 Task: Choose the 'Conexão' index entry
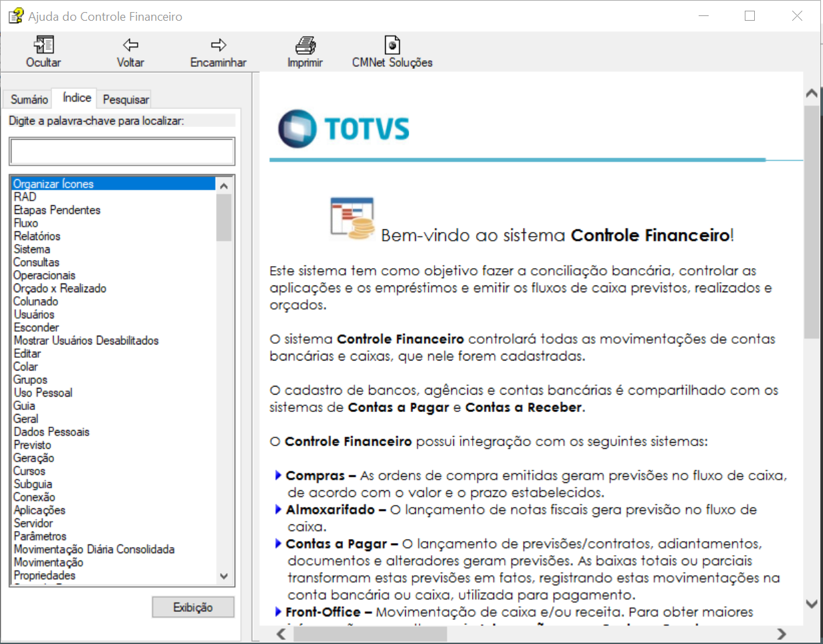(x=114, y=497)
